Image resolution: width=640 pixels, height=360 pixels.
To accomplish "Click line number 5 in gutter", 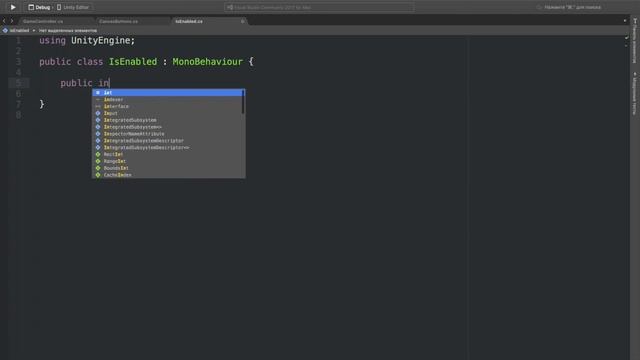I will click(18, 83).
